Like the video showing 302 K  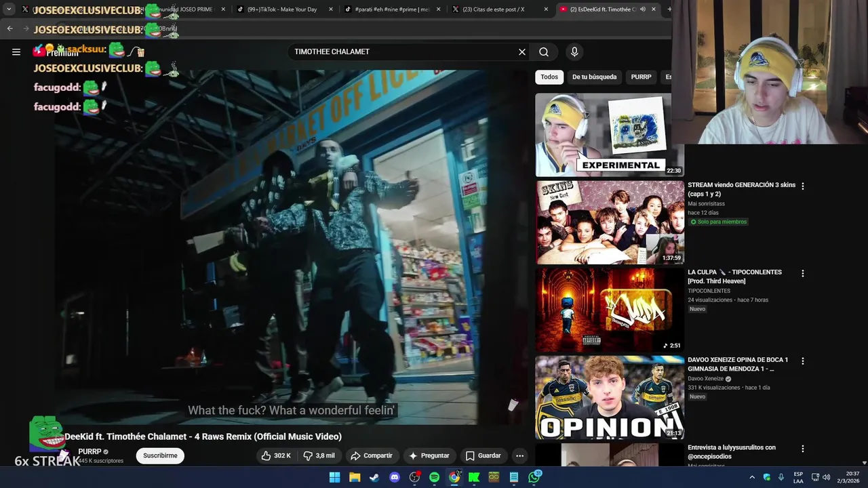pos(277,455)
